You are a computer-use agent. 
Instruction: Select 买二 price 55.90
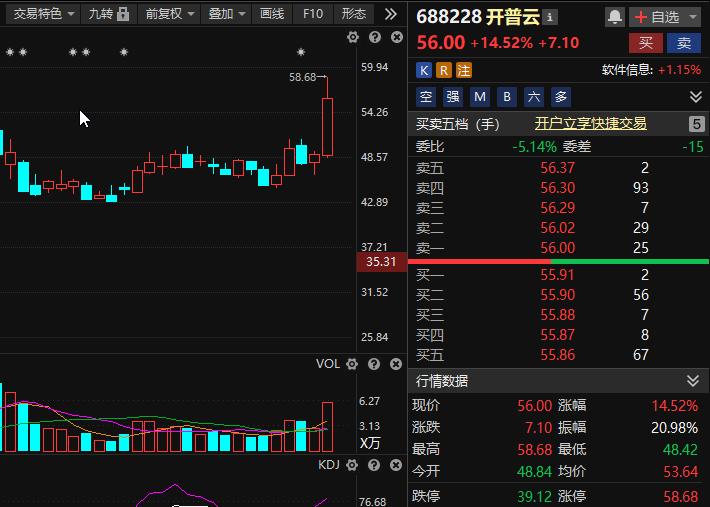(x=557, y=295)
